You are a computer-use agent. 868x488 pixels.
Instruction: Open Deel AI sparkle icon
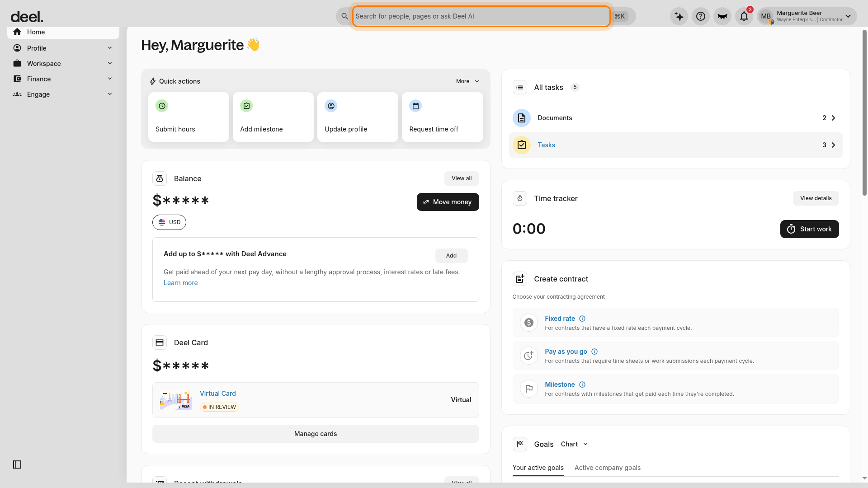click(679, 16)
